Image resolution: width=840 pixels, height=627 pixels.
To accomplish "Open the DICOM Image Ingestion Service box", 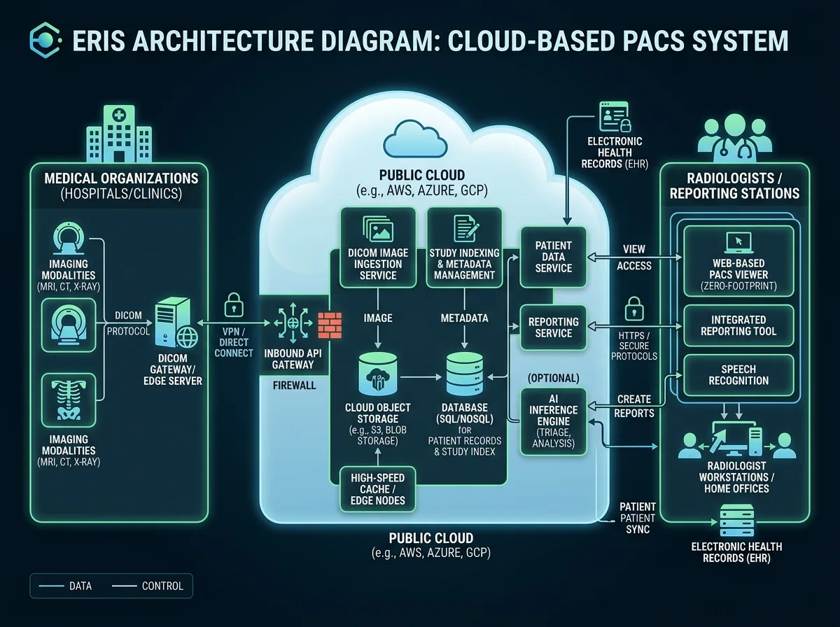I will click(x=378, y=247).
